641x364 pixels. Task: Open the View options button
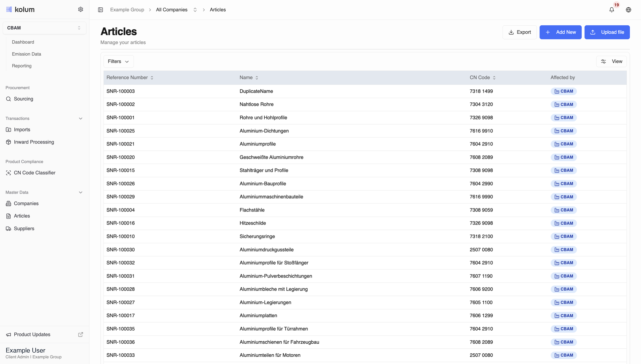coord(611,61)
